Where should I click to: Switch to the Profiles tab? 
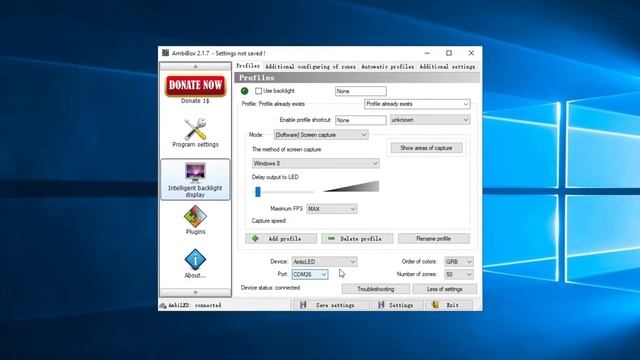pyautogui.click(x=248, y=66)
